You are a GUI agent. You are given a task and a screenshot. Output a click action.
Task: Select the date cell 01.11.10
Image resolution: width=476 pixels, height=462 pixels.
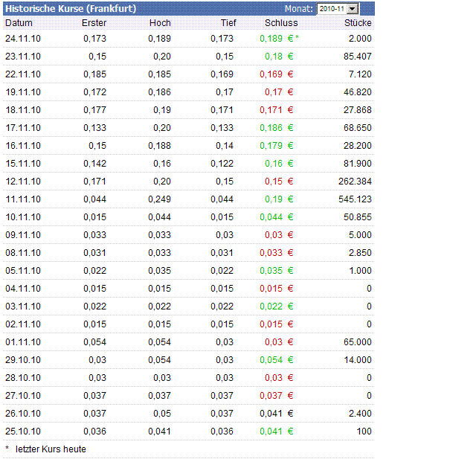[x=23, y=341]
